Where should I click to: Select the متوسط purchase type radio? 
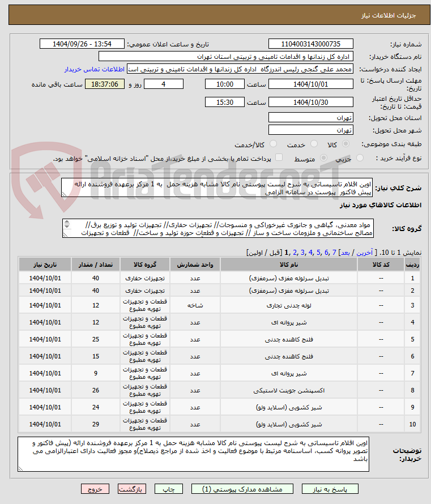323,158
